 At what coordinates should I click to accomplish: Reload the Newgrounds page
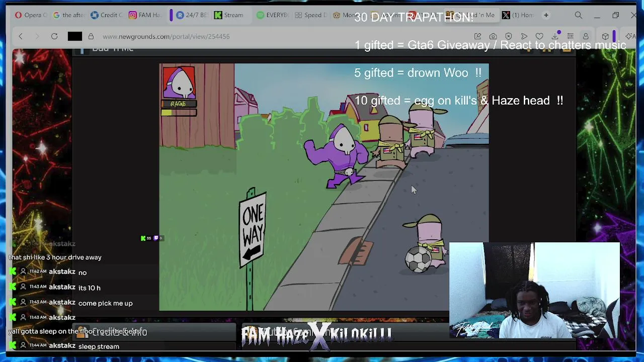click(x=54, y=36)
